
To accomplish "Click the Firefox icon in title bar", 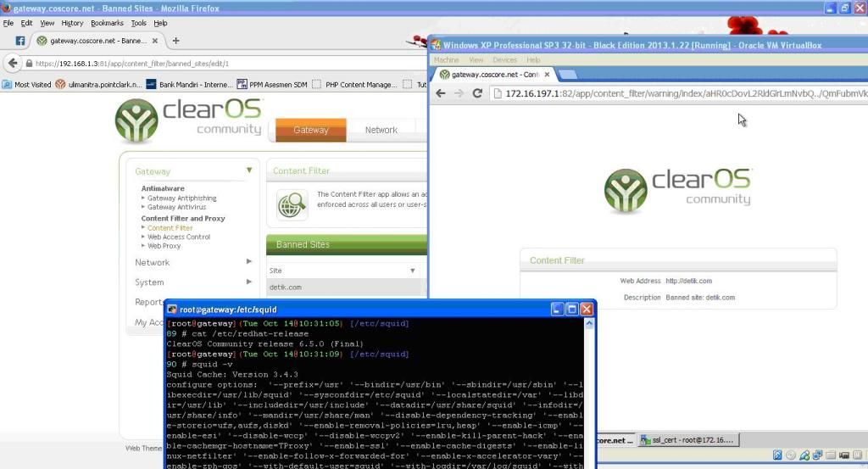I will coord(6,8).
